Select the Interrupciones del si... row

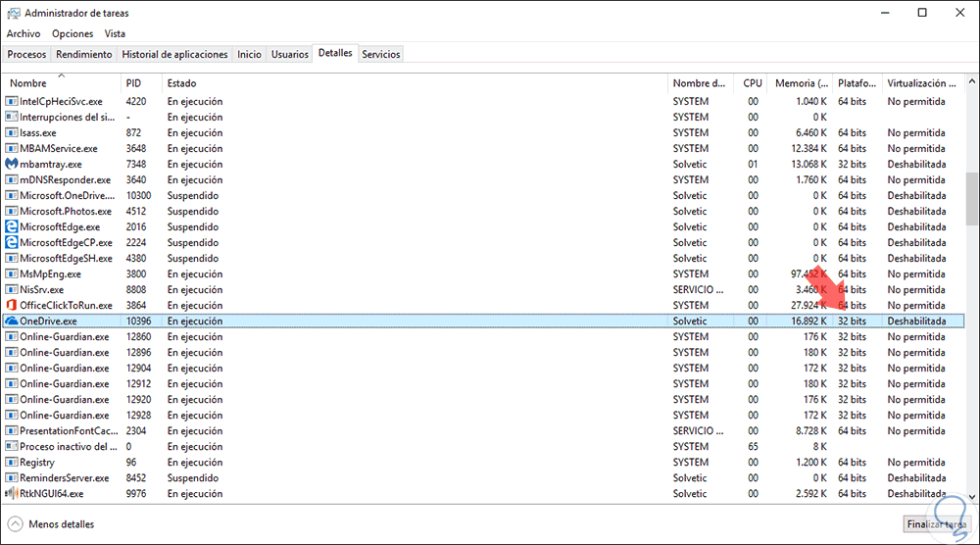click(x=484, y=117)
